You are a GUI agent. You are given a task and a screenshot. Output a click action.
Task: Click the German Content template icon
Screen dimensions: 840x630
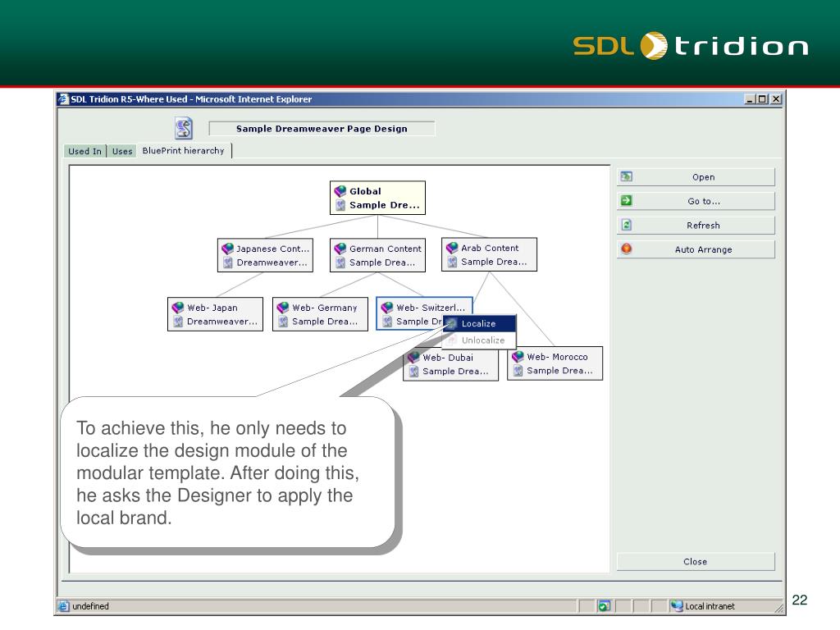[x=340, y=262]
